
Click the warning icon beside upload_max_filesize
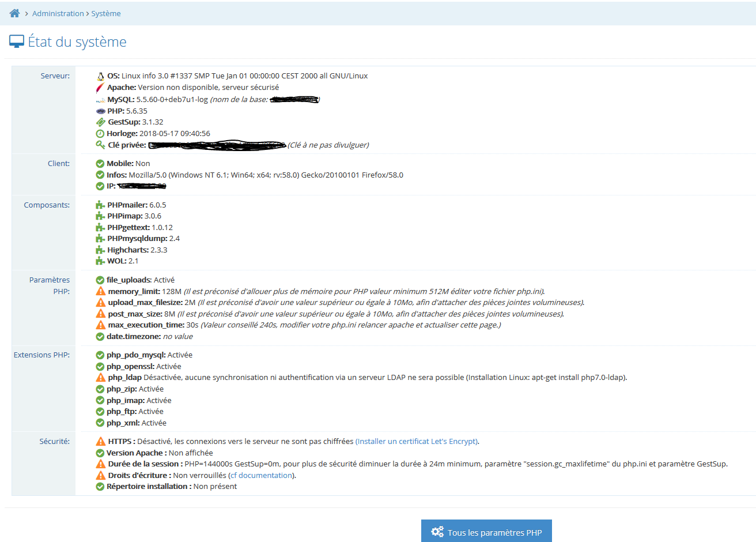point(101,302)
